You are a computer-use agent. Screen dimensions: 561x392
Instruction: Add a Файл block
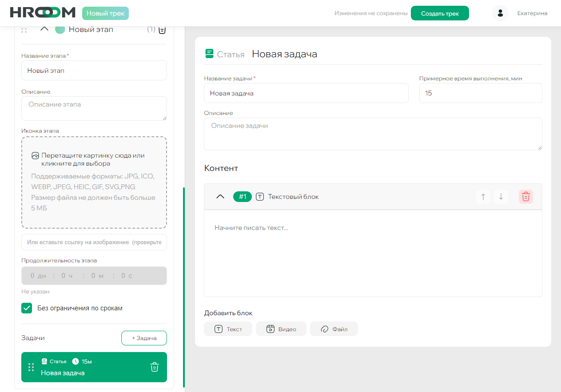point(334,329)
